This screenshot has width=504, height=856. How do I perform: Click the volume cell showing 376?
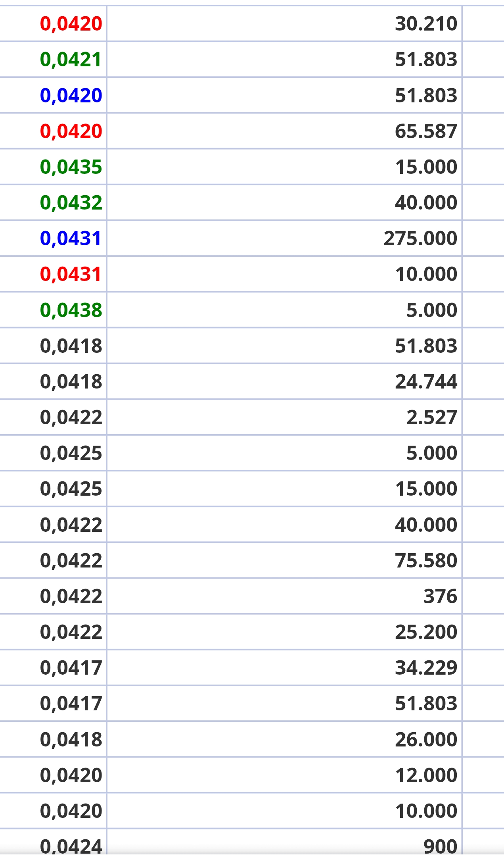(440, 596)
